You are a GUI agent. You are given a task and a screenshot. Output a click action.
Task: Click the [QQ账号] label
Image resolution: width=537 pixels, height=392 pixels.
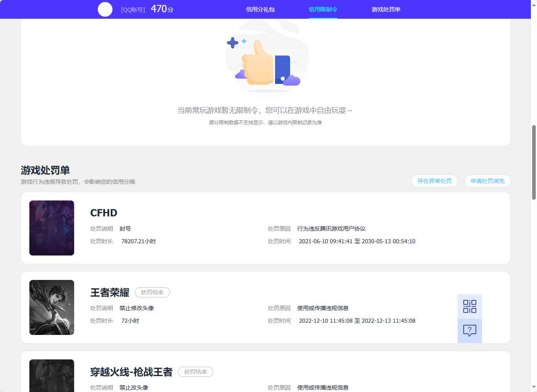[x=133, y=10]
